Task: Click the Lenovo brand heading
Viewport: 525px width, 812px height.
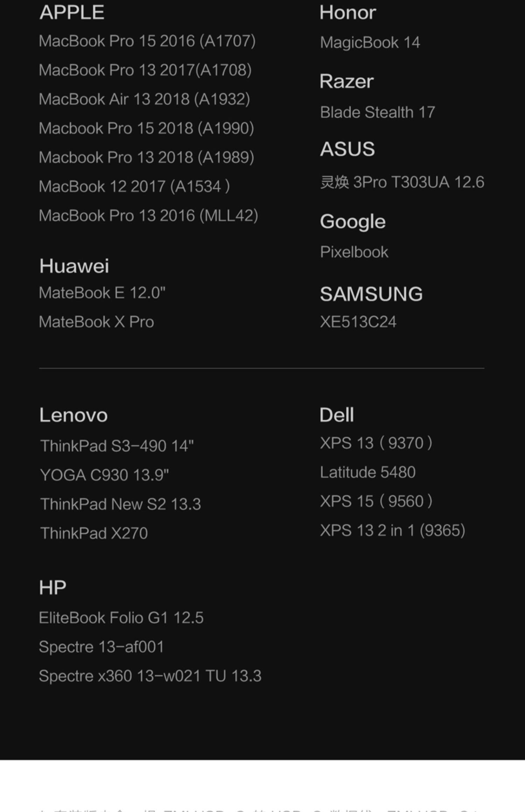Action: [73, 415]
